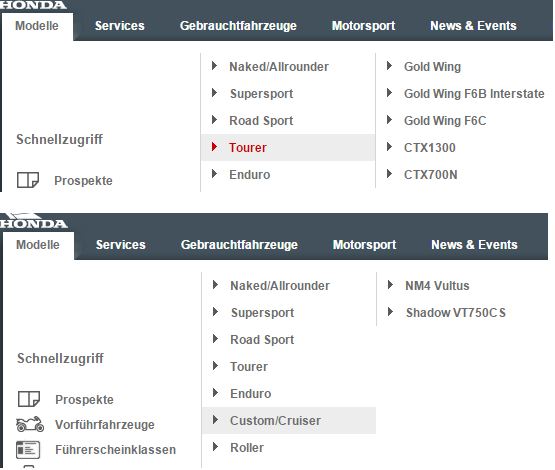Click the arrow before Shadow VT750CS
This screenshot has height=470, width=555.
390,311
